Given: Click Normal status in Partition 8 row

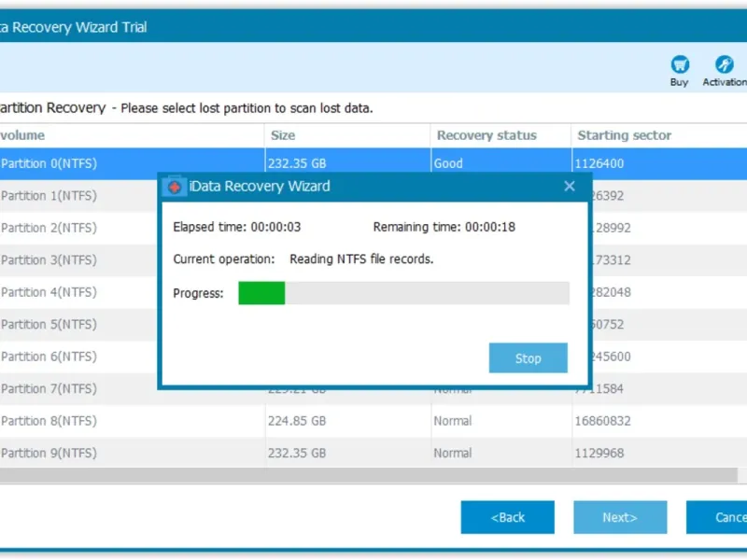Looking at the screenshot, I should [x=501, y=421].
